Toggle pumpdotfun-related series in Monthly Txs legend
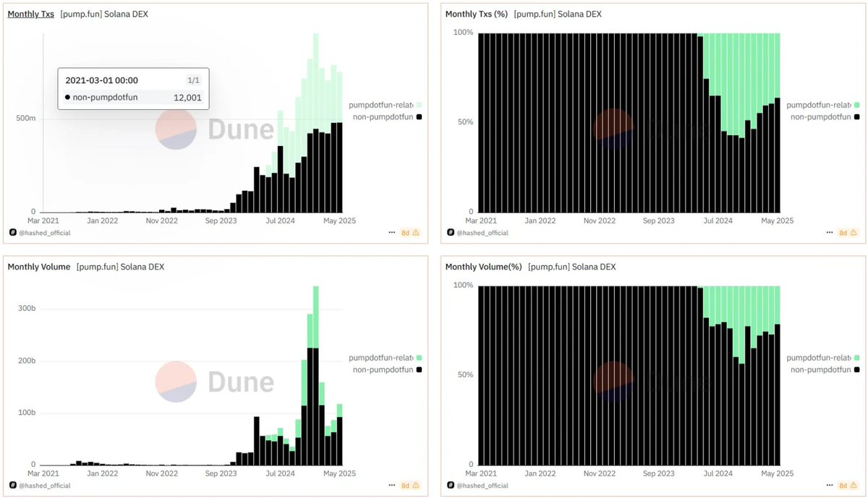The width and height of the screenshot is (868, 498). 385,105
